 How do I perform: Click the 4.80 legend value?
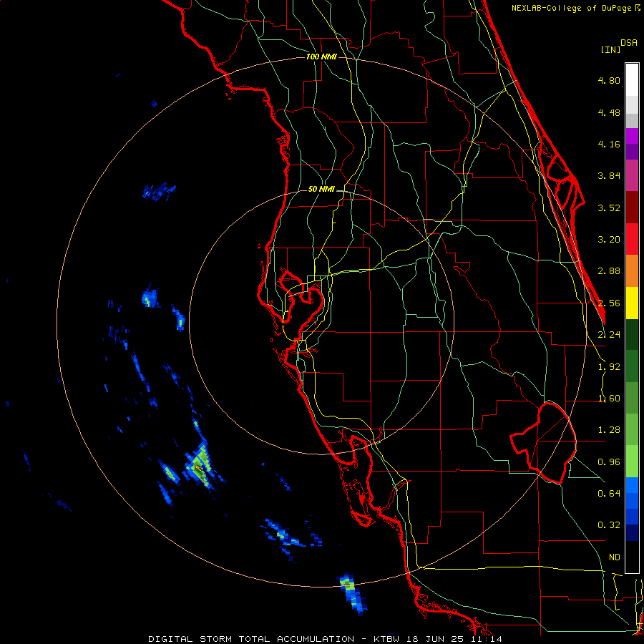[609, 80]
